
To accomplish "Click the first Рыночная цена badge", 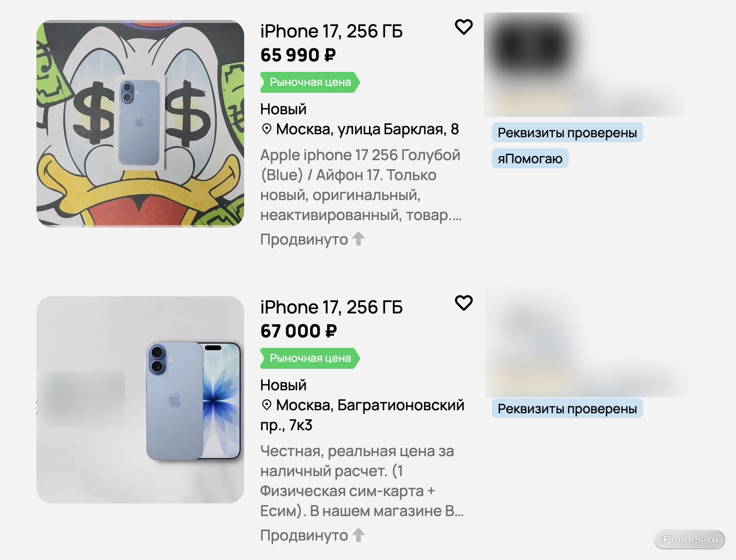I will 310,82.
